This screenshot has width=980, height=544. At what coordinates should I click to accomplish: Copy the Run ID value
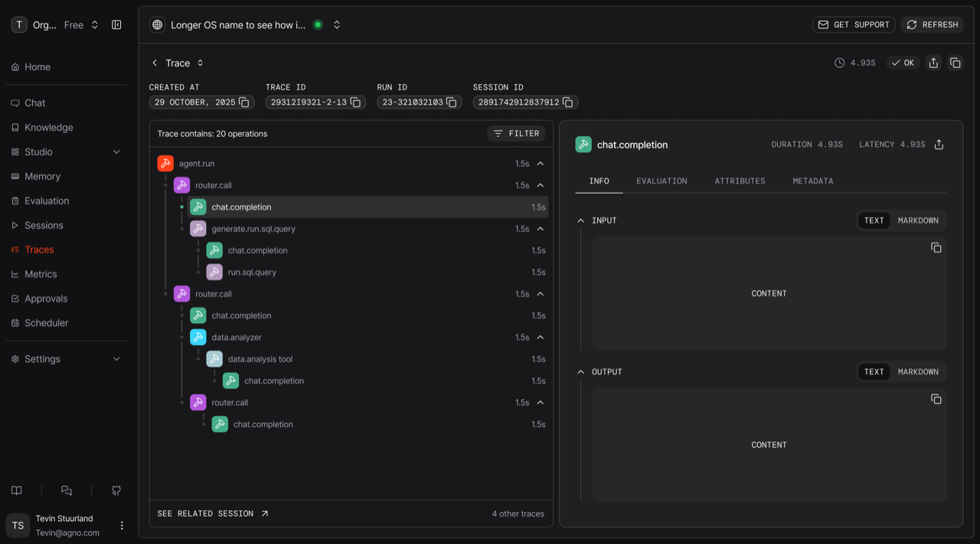(452, 102)
